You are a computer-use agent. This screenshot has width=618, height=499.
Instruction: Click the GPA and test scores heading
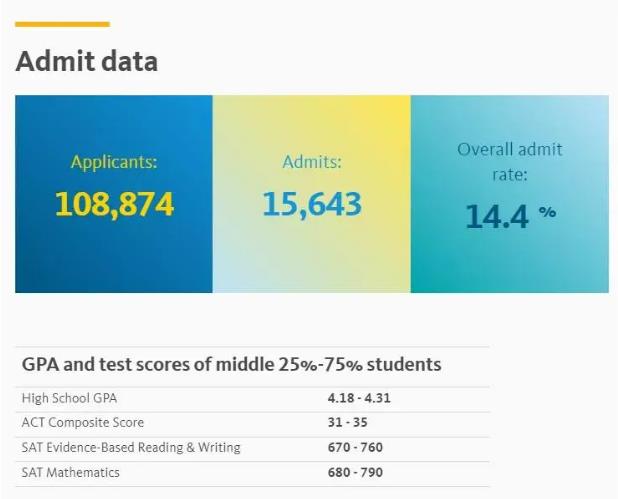pos(231,364)
